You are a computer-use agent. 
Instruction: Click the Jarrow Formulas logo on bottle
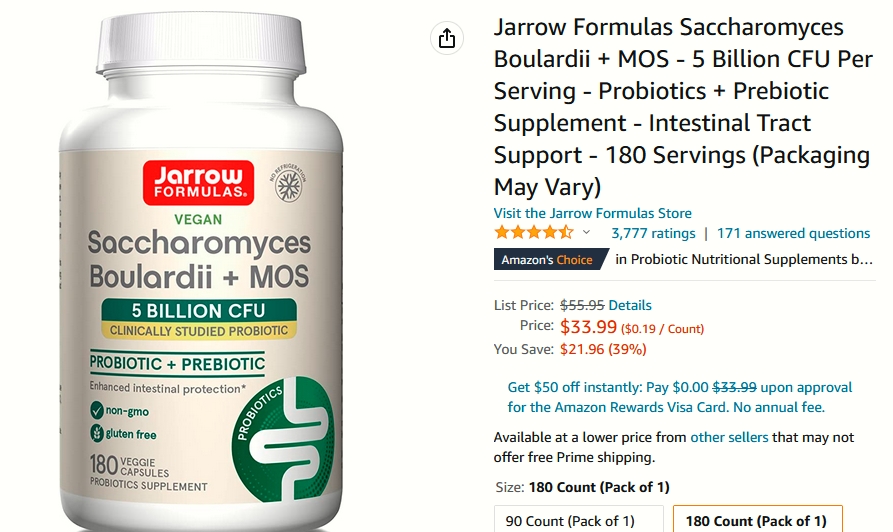pos(198,182)
